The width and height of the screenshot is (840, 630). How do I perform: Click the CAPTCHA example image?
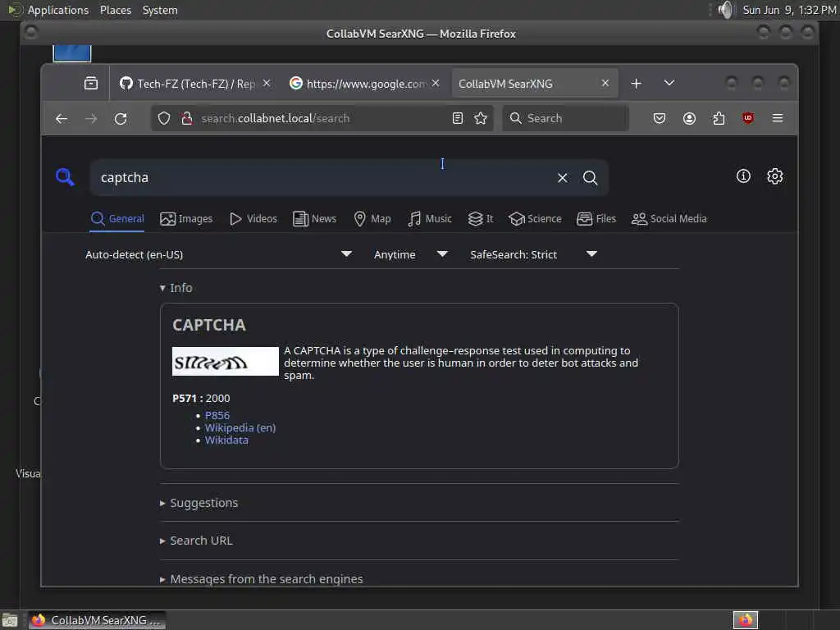pos(226,362)
